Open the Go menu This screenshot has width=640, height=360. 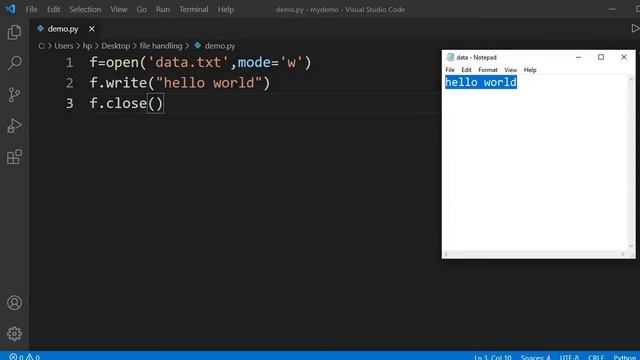click(x=141, y=9)
